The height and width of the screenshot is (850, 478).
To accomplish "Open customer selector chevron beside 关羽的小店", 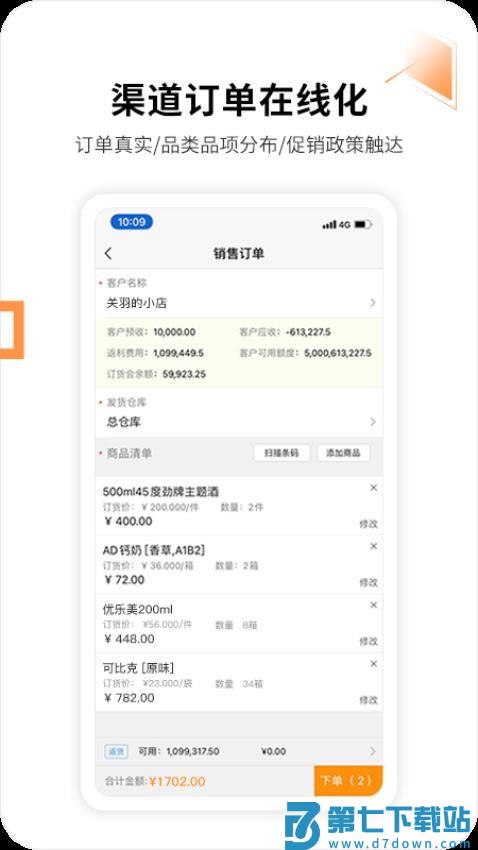I will click(x=372, y=303).
